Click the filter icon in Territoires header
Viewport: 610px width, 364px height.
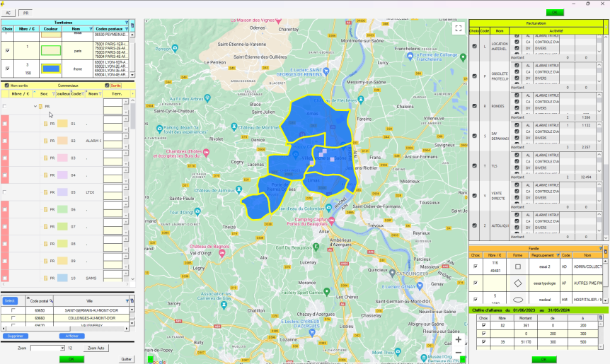pos(125,23)
